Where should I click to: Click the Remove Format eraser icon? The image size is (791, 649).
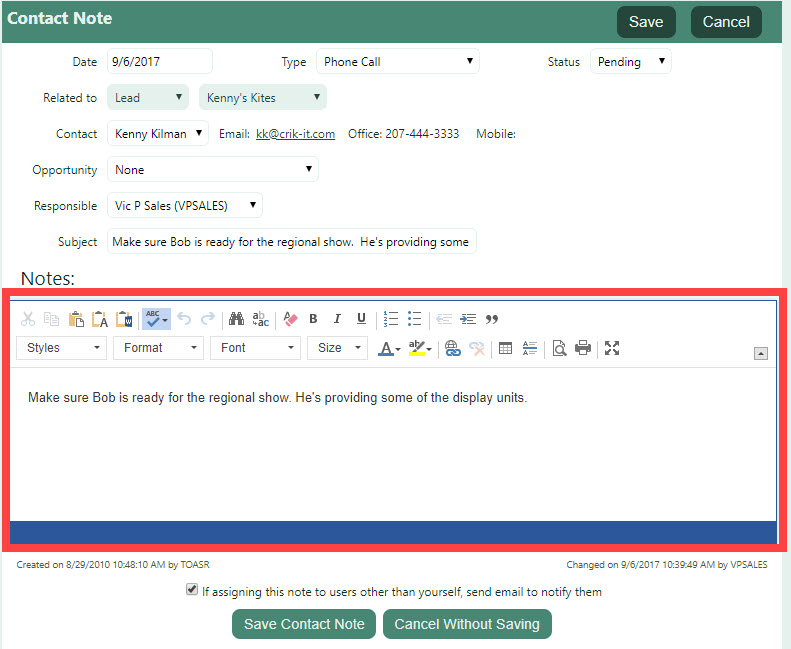[291, 319]
